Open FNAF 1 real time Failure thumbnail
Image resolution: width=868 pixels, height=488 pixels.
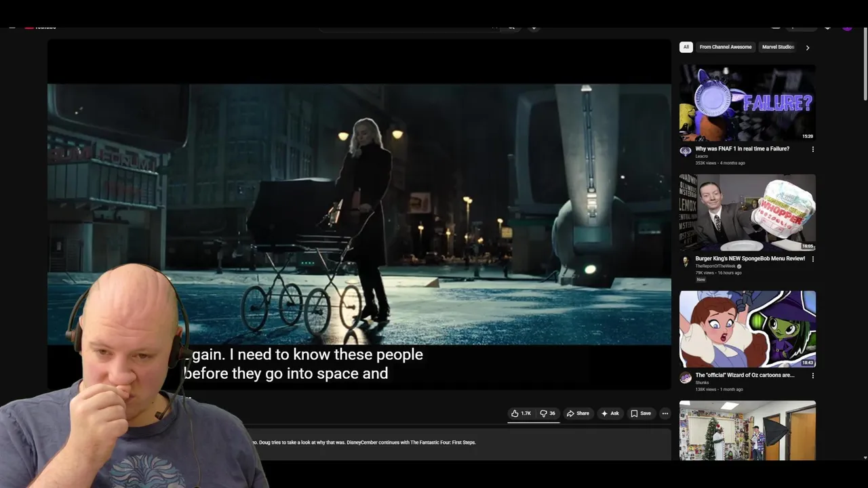(747, 102)
